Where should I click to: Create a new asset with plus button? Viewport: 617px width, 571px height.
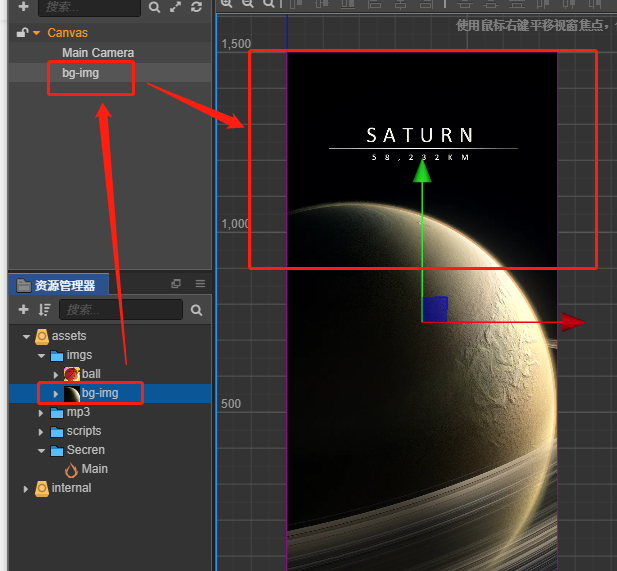pyautogui.click(x=24, y=310)
